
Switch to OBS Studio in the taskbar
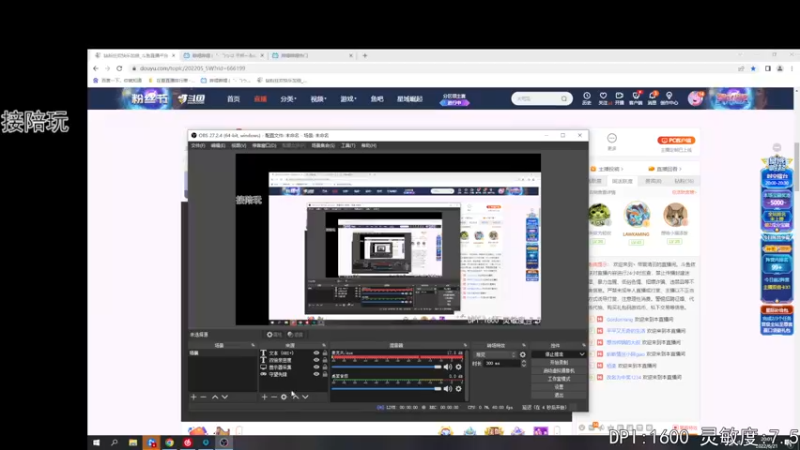[x=224, y=442]
